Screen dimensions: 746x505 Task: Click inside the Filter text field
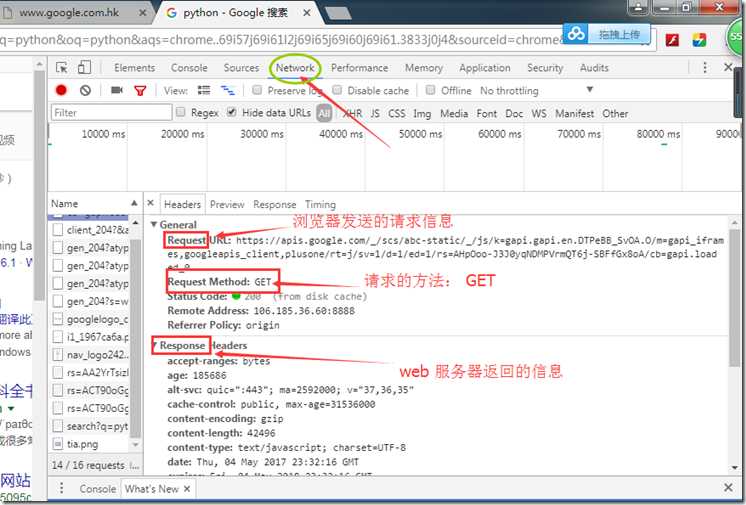click(x=111, y=112)
